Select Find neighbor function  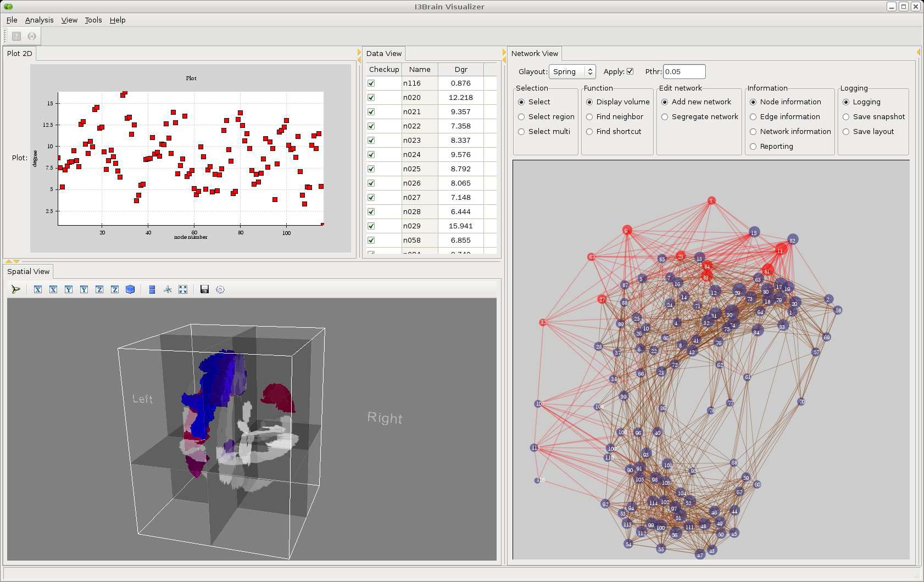[614, 117]
